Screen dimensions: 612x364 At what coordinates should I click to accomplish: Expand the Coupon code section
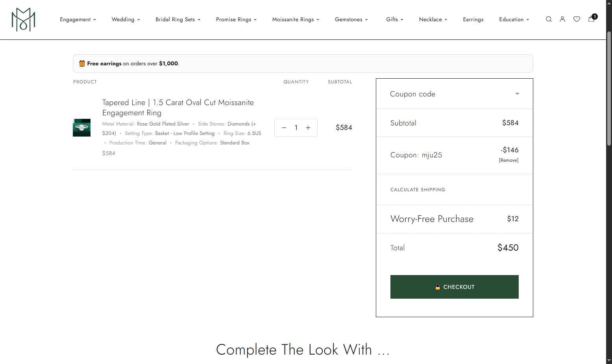point(455,94)
